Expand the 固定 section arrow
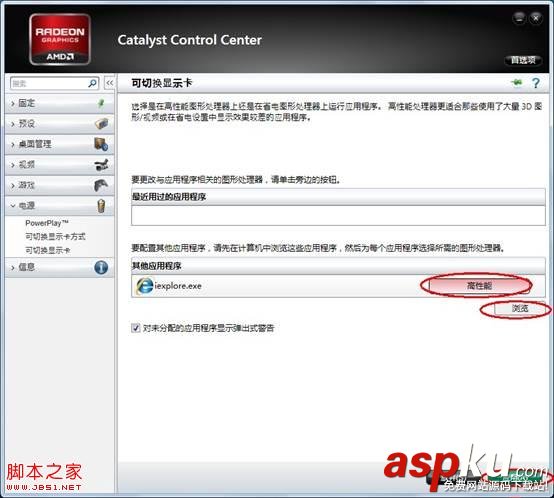The width and height of the screenshot is (554, 498). coord(13,103)
